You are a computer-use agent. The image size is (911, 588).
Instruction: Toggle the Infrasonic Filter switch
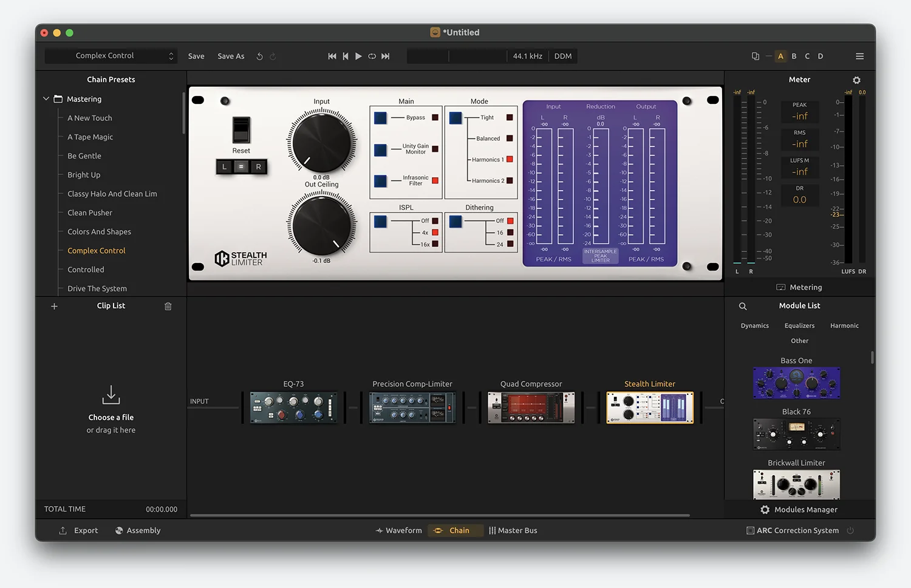tap(380, 181)
